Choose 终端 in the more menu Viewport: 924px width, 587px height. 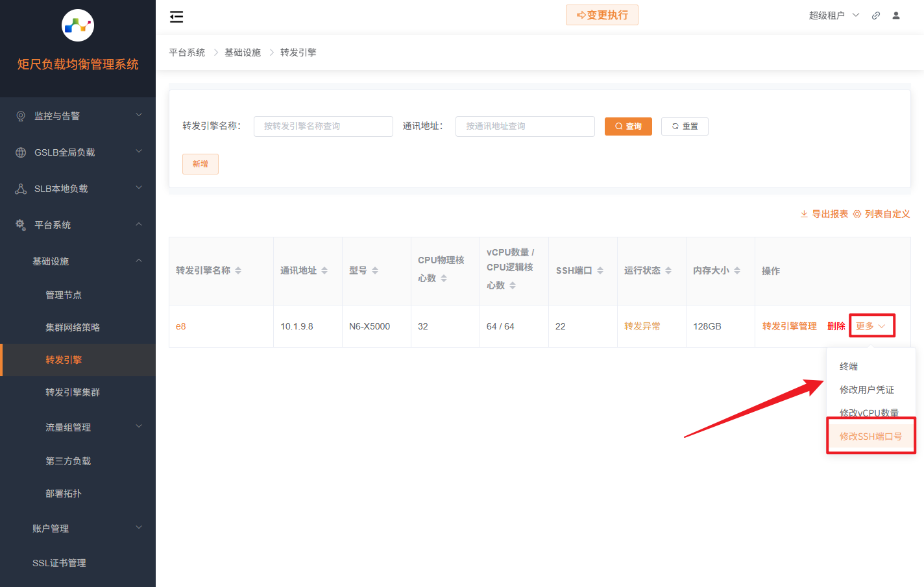point(849,366)
